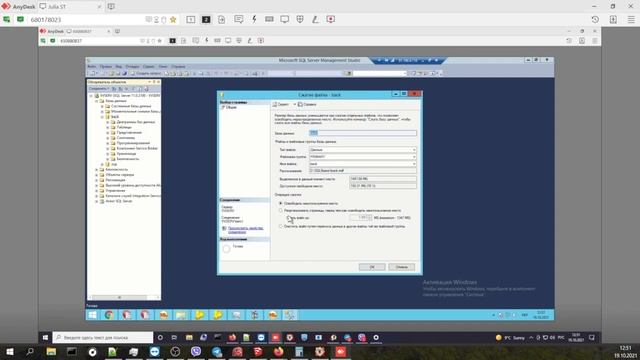This screenshot has width=640, height=360.
Task: Open session history icon in outer AnyDesk
Action: tap(595, 19)
